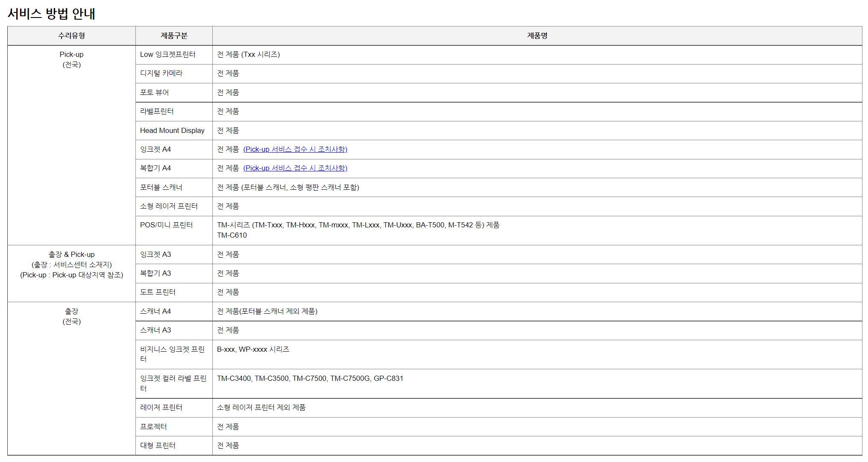The height and width of the screenshot is (462, 868).
Task: Open Pick-up service link in 잉크젯 A4 row
Action: [295, 149]
